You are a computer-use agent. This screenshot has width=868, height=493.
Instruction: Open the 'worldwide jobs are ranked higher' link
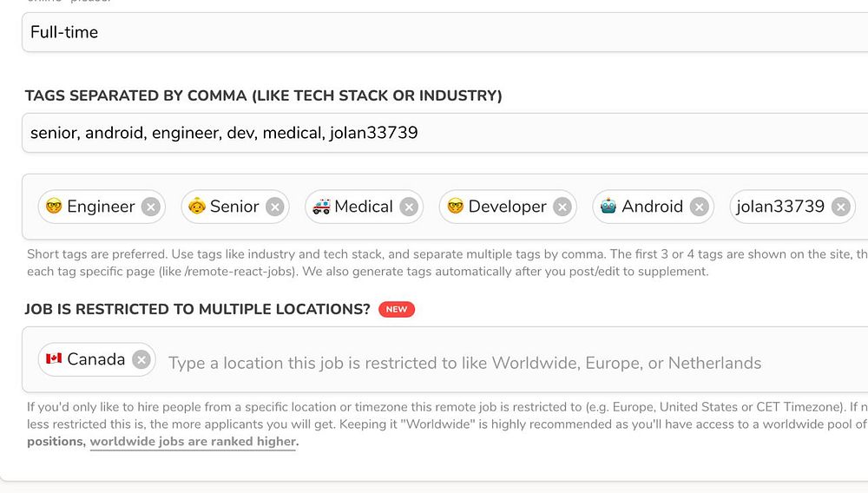[193, 442]
